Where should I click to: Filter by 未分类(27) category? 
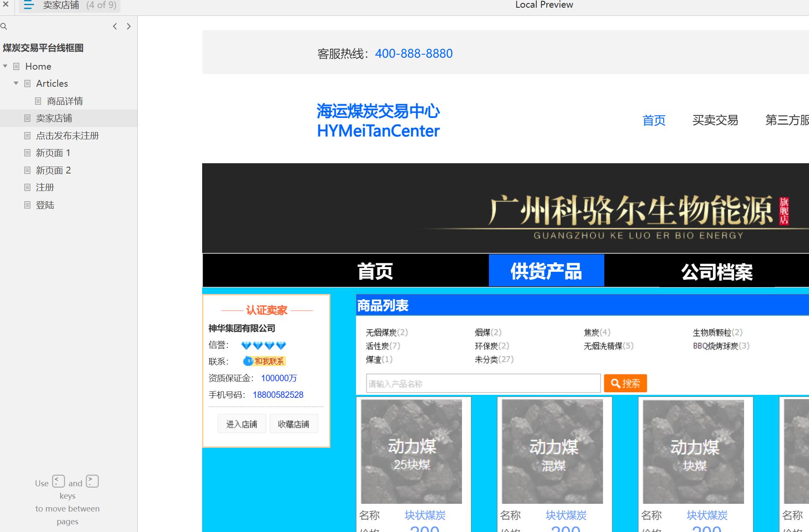(x=494, y=360)
